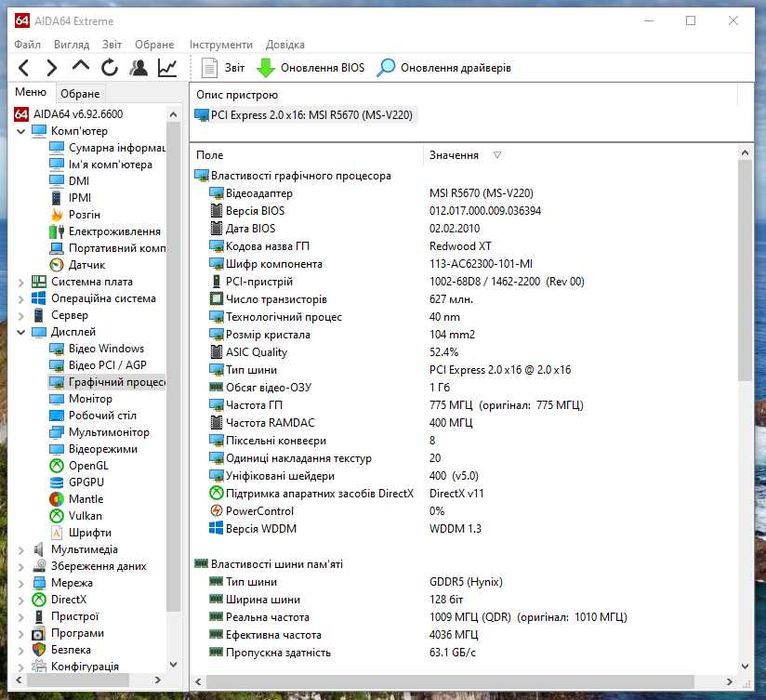Select Датчик sensor tree item
The height and width of the screenshot is (700, 766).
(77, 265)
